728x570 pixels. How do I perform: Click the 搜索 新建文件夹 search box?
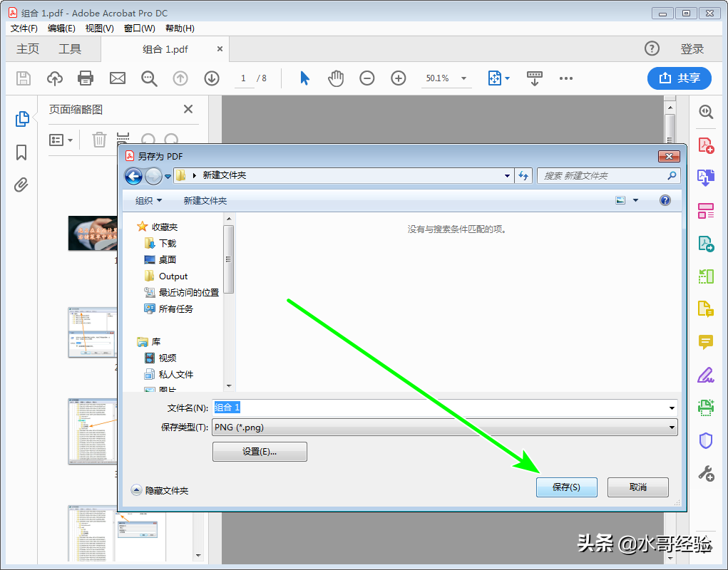[x=609, y=176]
